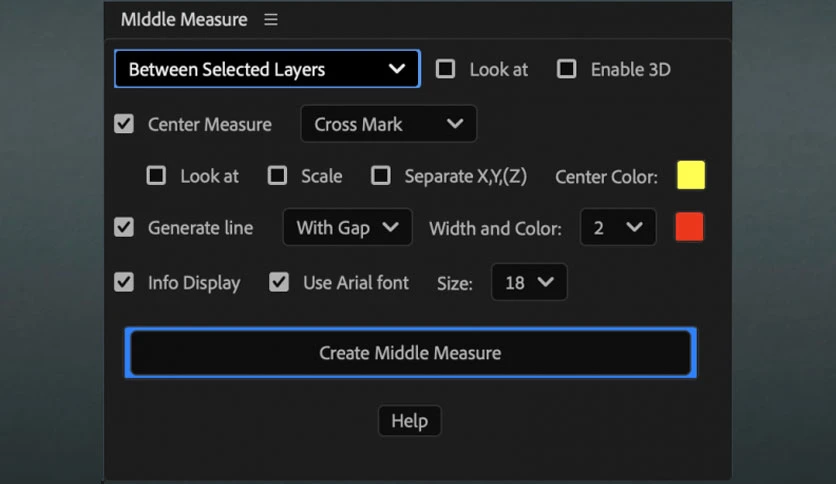Viewport: 836px width, 484px height.
Task: Click the Size: label
Action: click(455, 283)
